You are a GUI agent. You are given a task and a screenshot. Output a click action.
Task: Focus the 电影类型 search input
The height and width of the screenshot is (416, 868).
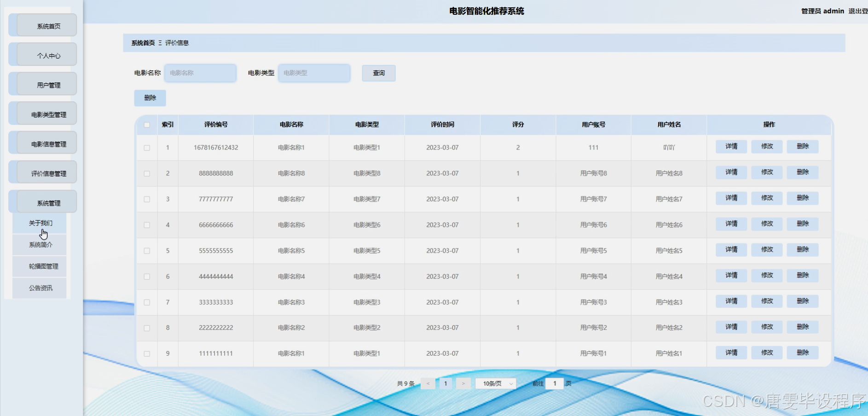point(314,73)
